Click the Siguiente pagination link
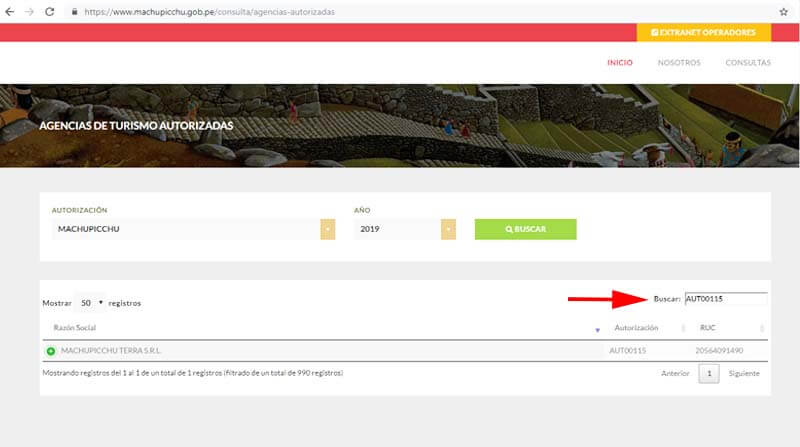800x447 pixels. tap(743, 373)
